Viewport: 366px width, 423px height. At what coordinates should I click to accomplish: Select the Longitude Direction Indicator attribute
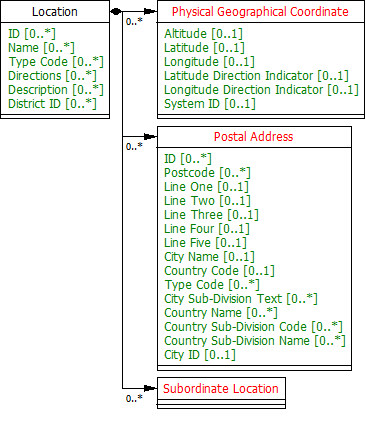261,90
